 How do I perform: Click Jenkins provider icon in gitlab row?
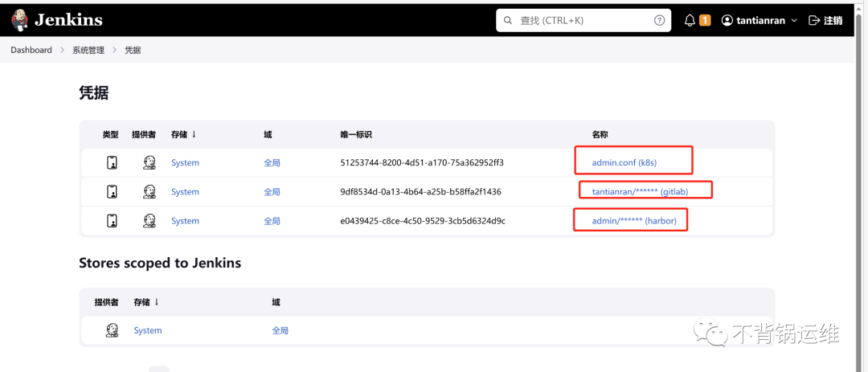(x=149, y=191)
